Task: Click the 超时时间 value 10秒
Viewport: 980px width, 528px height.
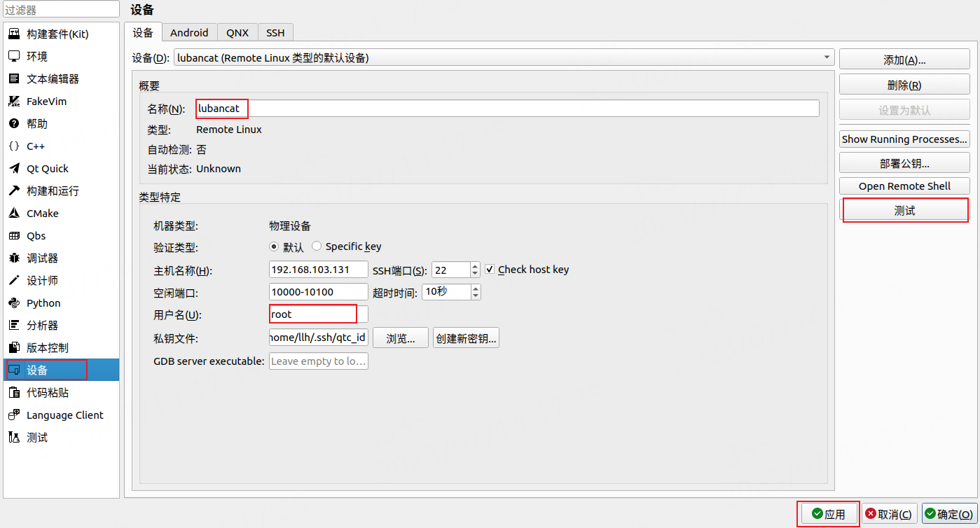Action: pyautogui.click(x=446, y=292)
